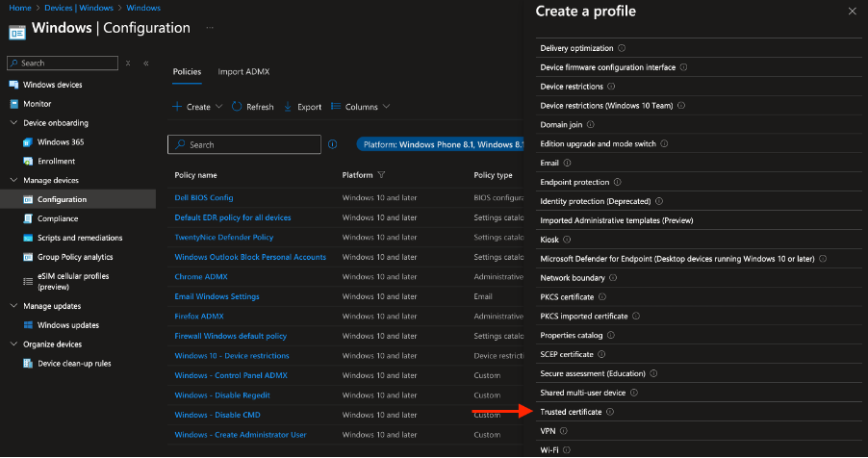Screen dimensions: 868x458
Task: Click the Refresh toolbar icon
Action: 237,107
